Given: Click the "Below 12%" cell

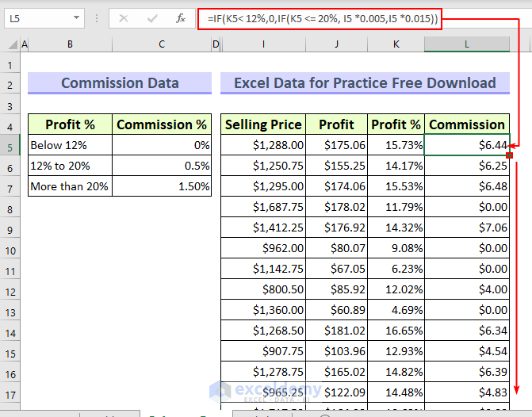Looking at the screenshot, I should pyautogui.click(x=70, y=145).
